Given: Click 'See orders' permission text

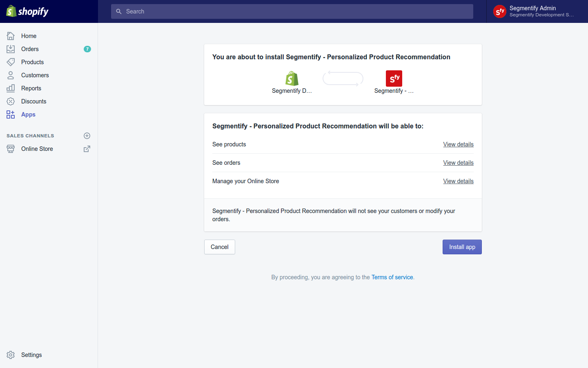Looking at the screenshot, I should click(226, 163).
